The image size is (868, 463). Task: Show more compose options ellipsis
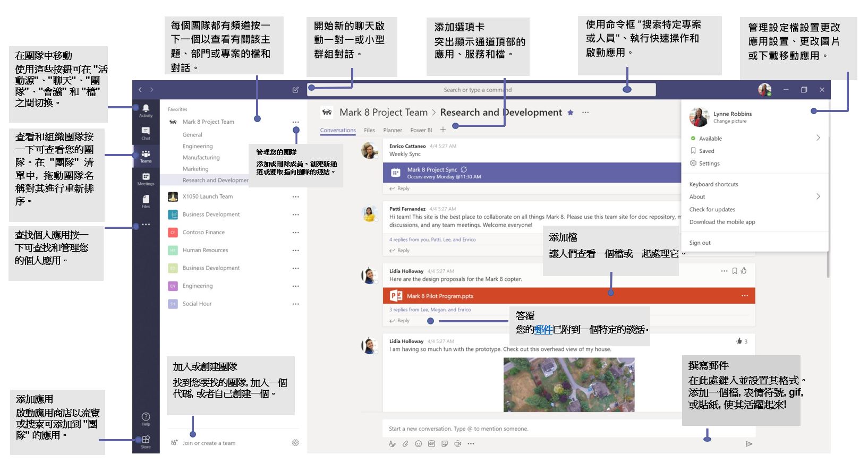pos(471,444)
